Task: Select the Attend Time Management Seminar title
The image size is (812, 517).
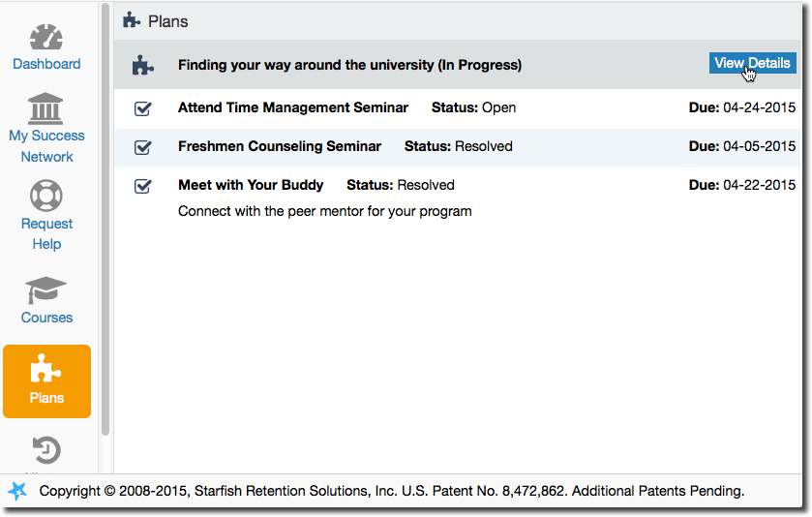Action: [293, 107]
